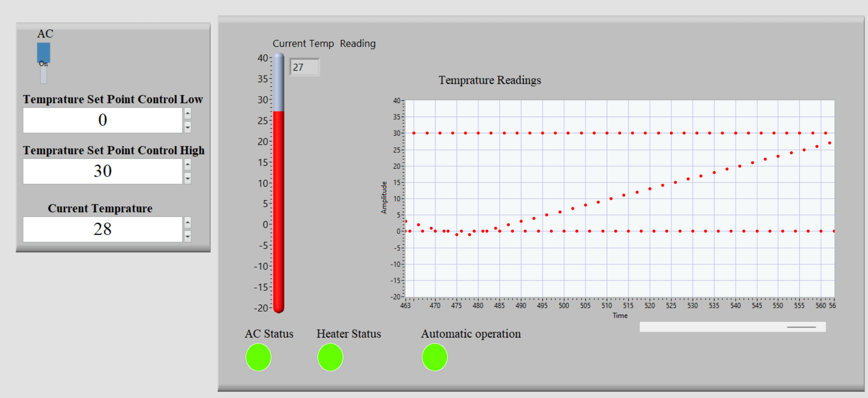
Task: Click the Automatic operation indicator light
Action: click(x=435, y=357)
